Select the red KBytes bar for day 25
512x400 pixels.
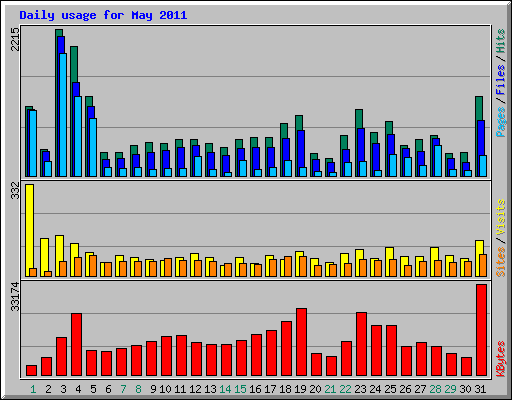[x=391, y=351]
